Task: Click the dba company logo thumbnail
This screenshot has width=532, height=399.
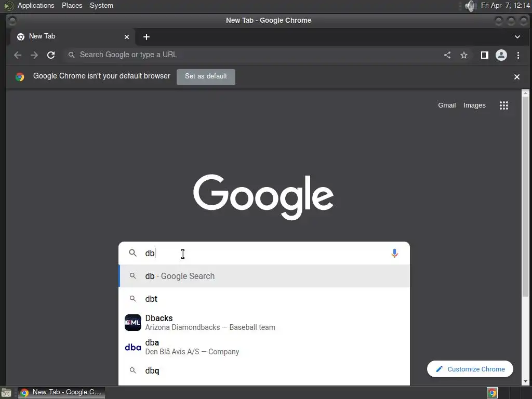Action: pos(132,347)
